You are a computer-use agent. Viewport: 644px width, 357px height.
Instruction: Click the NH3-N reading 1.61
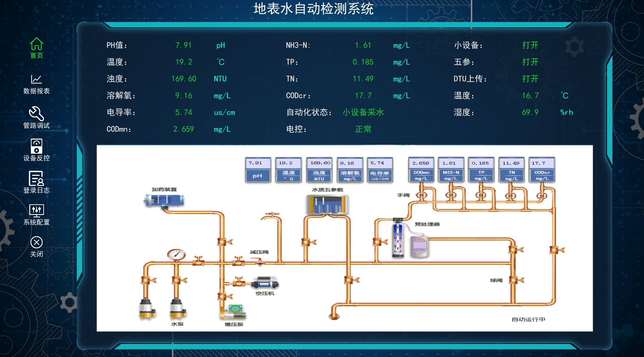pyautogui.click(x=363, y=45)
